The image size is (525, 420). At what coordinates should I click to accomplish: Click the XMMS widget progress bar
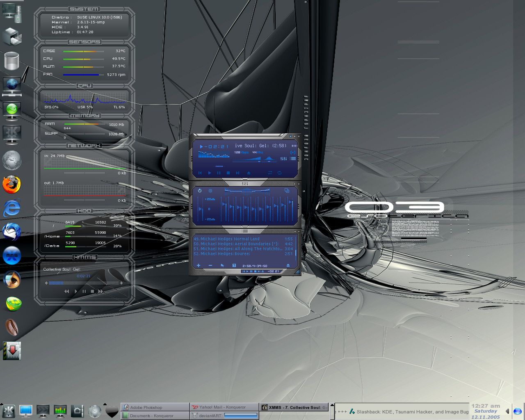click(84, 283)
